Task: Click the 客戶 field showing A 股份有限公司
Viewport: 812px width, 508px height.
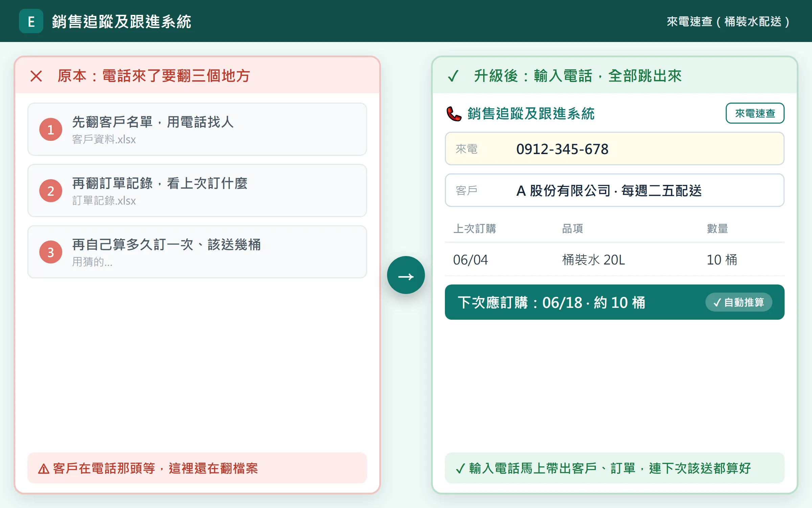Action: click(x=614, y=190)
